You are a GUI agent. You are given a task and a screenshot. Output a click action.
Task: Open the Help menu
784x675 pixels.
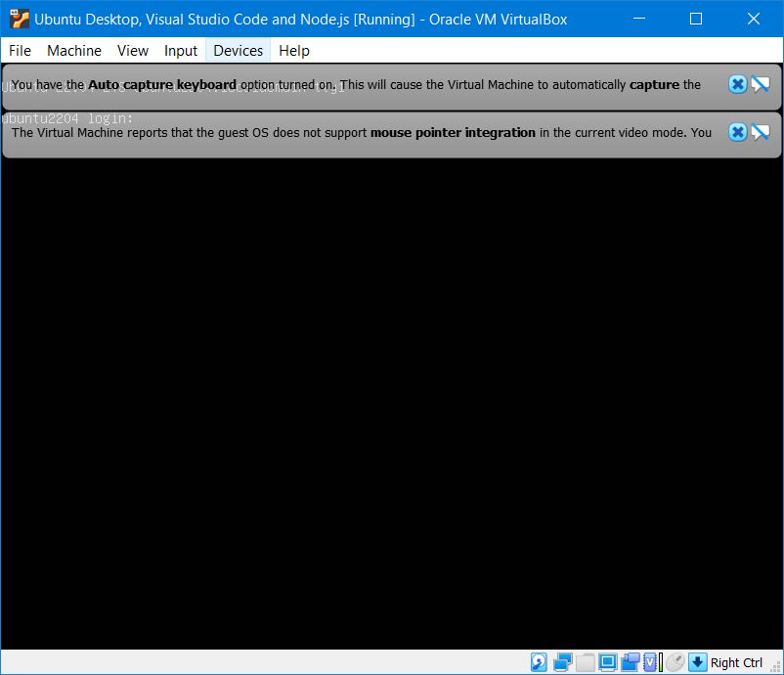point(294,50)
